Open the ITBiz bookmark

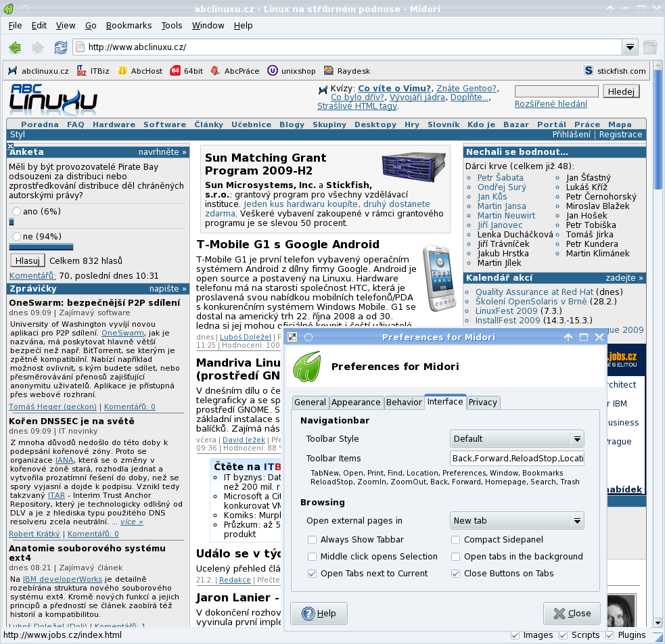tap(93, 71)
